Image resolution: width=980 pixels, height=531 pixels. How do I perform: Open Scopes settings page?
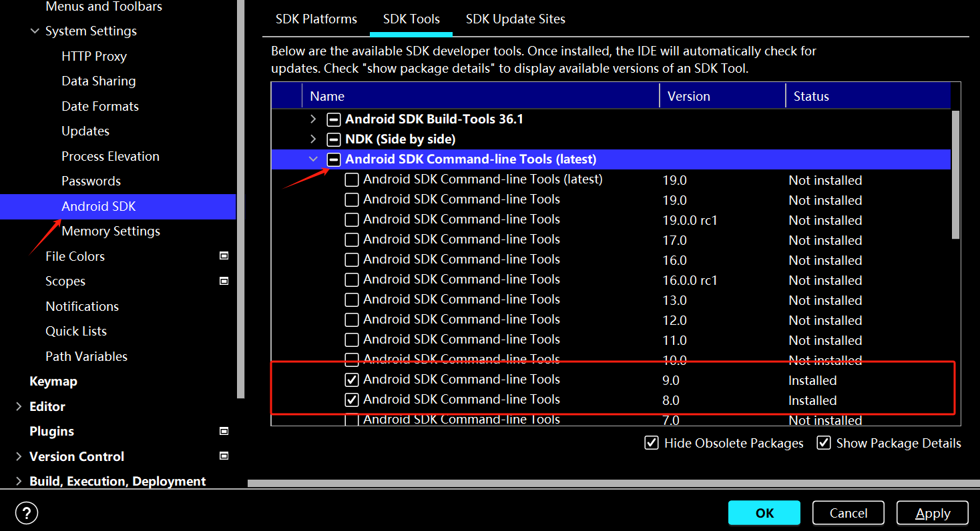click(65, 281)
